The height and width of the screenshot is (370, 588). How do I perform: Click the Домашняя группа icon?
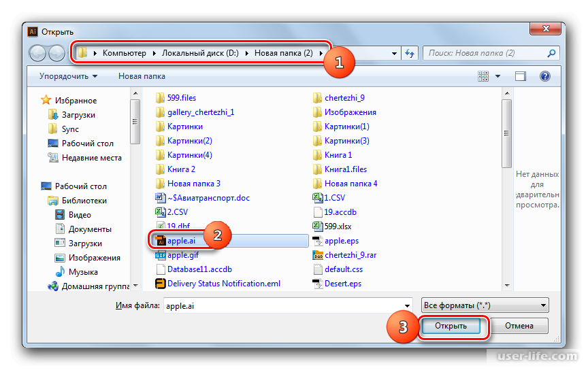(53, 286)
